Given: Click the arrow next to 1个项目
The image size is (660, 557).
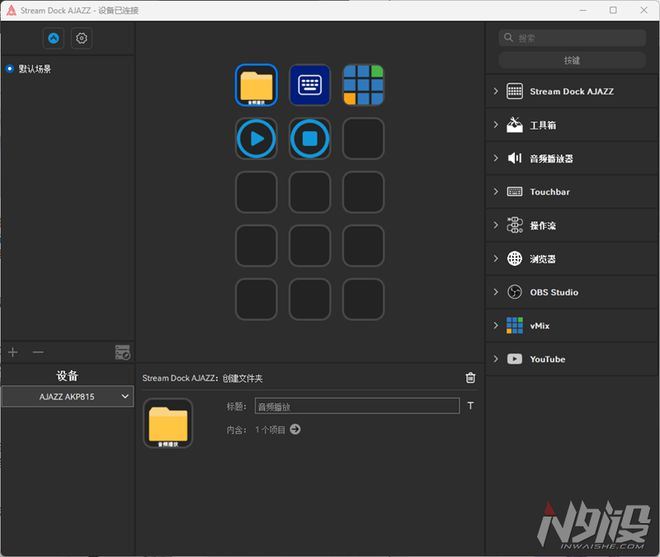Looking at the screenshot, I should tap(295, 429).
